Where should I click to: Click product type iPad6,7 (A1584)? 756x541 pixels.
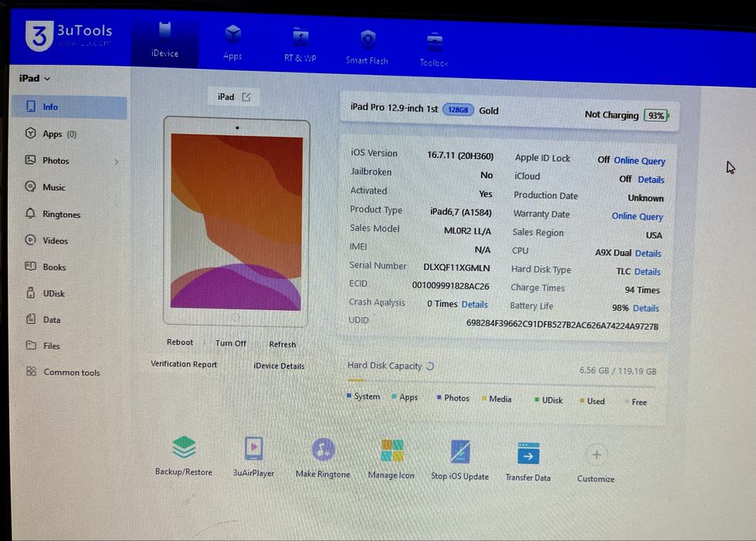point(460,212)
